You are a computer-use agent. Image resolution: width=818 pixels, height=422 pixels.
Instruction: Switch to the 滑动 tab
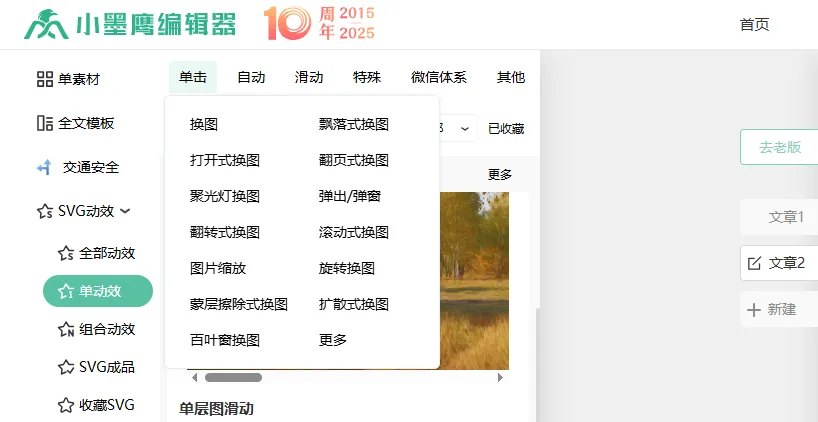309,77
